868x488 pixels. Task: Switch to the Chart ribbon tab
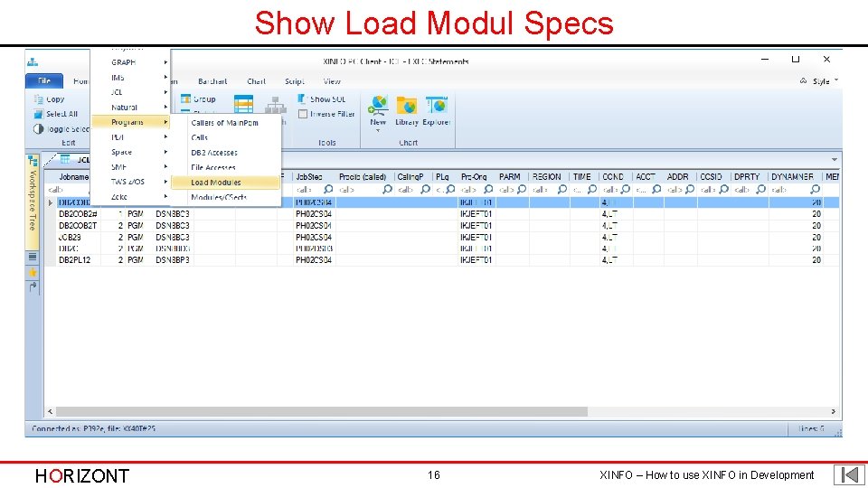tap(256, 81)
